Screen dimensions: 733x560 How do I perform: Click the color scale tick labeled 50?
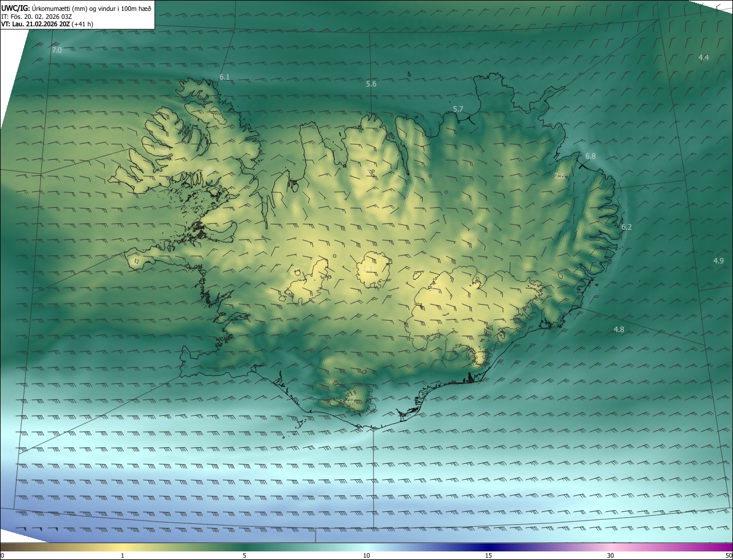(728, 555)
